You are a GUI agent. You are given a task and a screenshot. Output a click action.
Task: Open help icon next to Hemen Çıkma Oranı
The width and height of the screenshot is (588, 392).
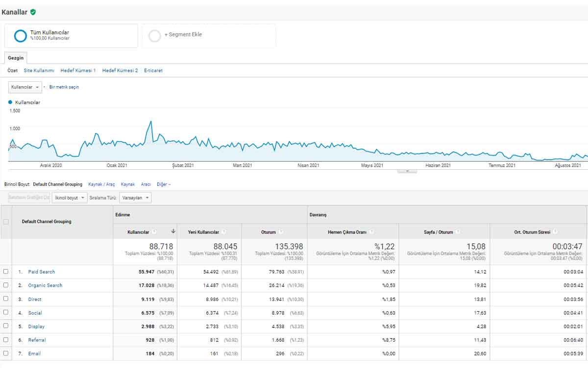coord(371,232)
